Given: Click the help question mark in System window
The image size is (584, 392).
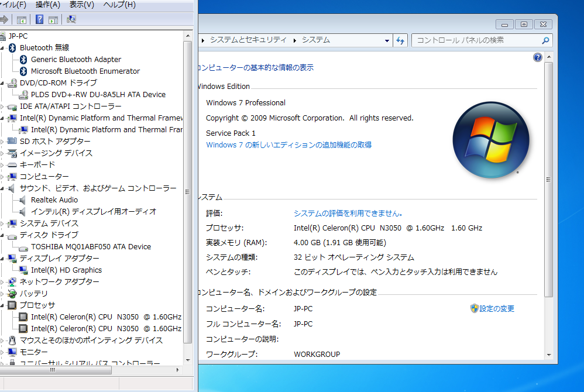Looking at the screenshot, I should 537,57.
